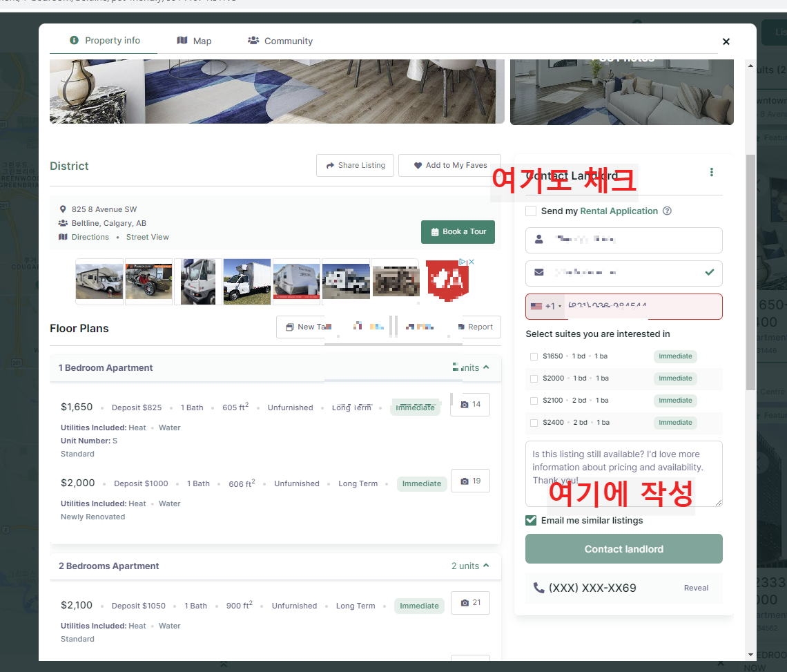Close the ad with X icon
The width and height of the screenshot is (787, 672).
point(472,262)
